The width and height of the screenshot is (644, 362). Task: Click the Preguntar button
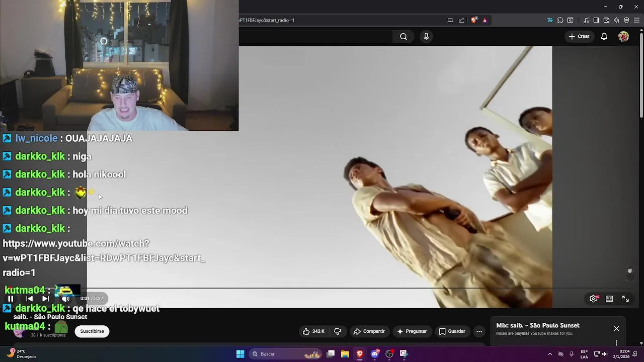(412, 331)
